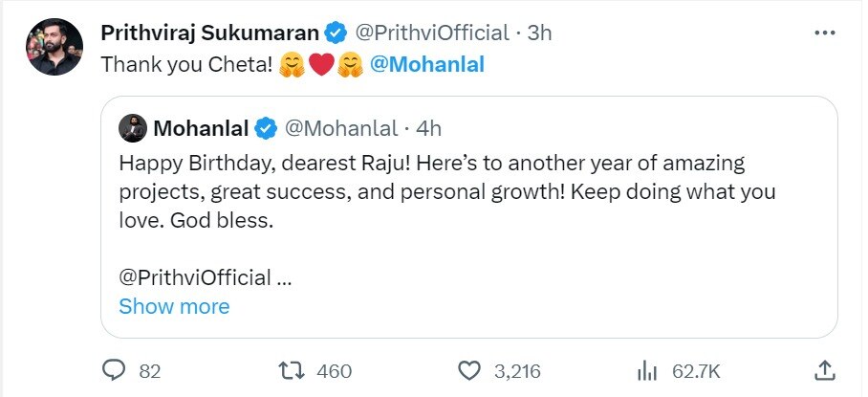Open the 3h timestamp of the tweet
Image resolution: width=868 pixels, height=397 pixels.
pyautogui.click(x=540, y=33)
